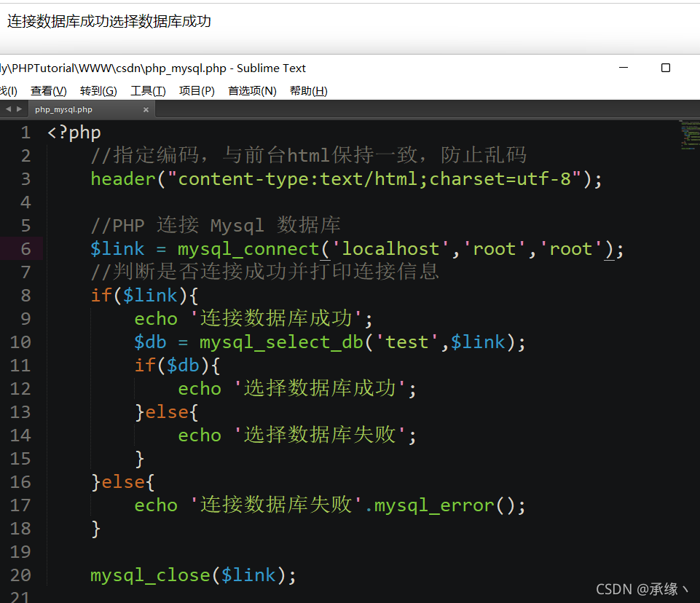Click if($link){ on line 8
Screen dimensions: 700x603
pos(144,296)
